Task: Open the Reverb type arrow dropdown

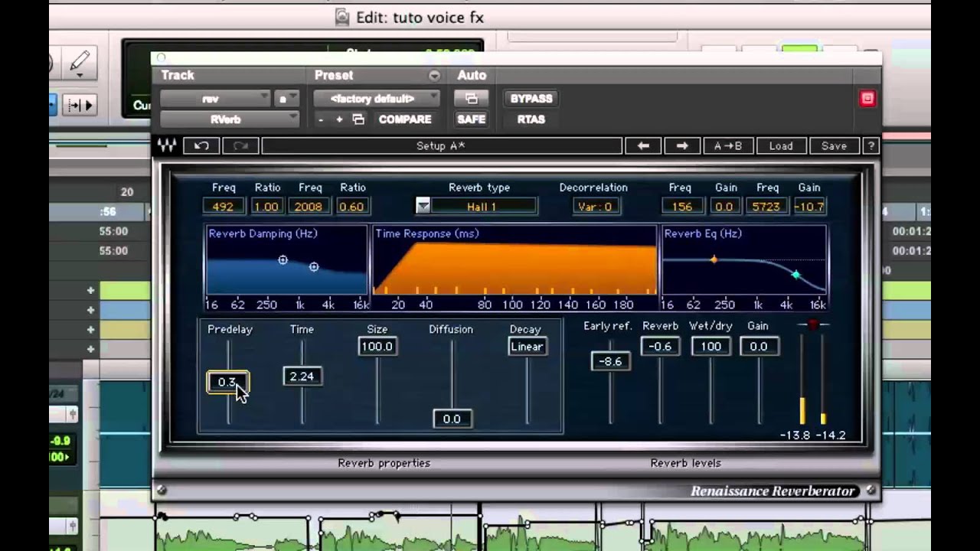Action: click(x=423, y=206)
